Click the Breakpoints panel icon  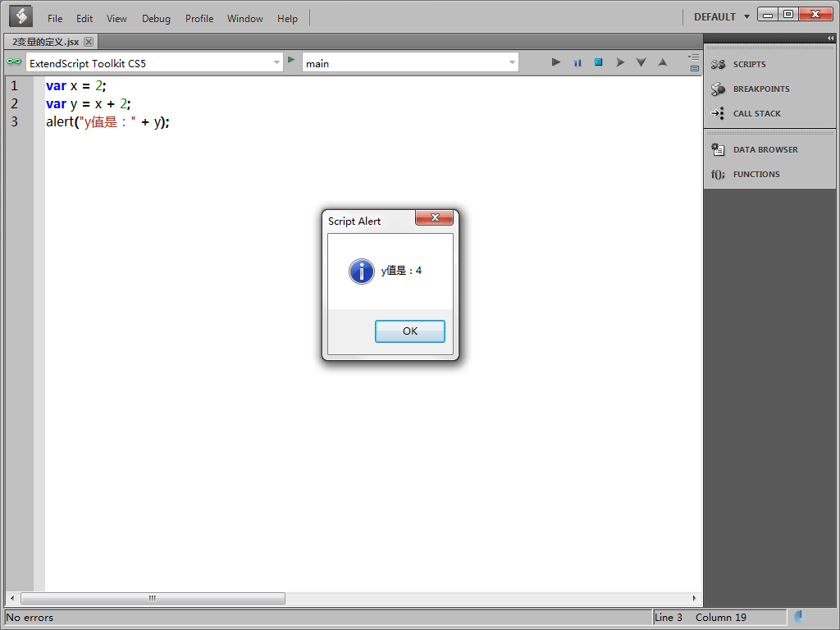coord(718,89)
